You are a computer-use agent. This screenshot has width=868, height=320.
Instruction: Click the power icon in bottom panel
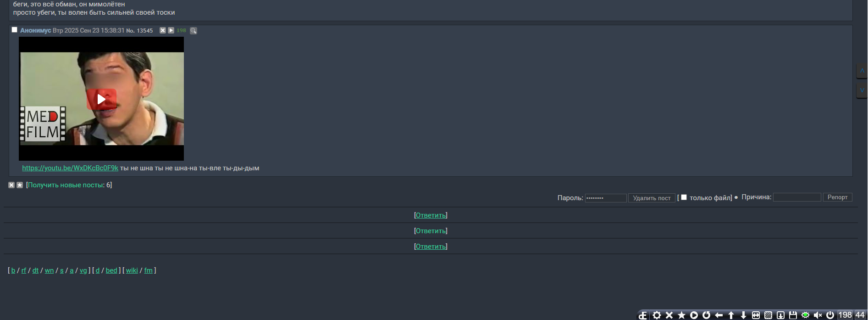click(830, 315)
